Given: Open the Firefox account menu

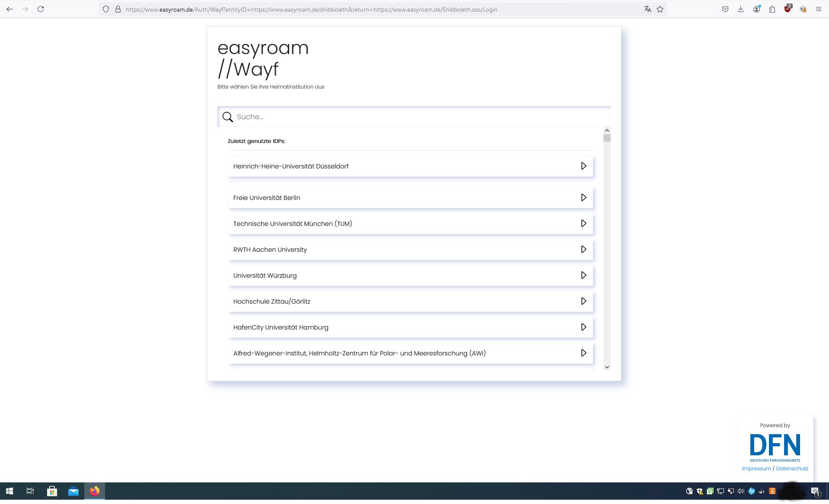Looking at the screenshot, I should 756,9.
